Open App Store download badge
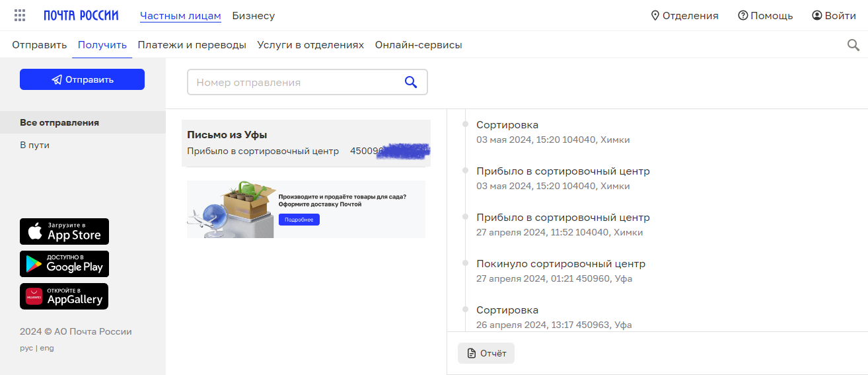 (x=64, y=231)
